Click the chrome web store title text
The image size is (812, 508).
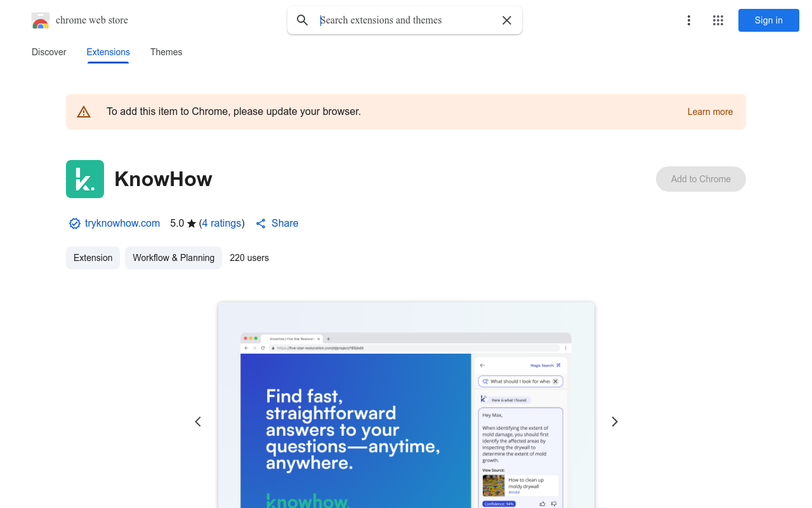tap(92, 20)
